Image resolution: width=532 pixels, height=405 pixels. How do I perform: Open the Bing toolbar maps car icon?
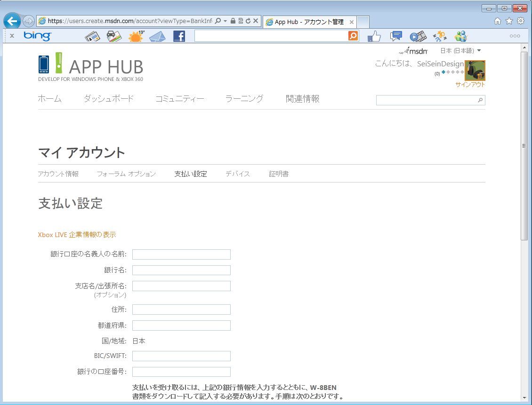(114, 36)
